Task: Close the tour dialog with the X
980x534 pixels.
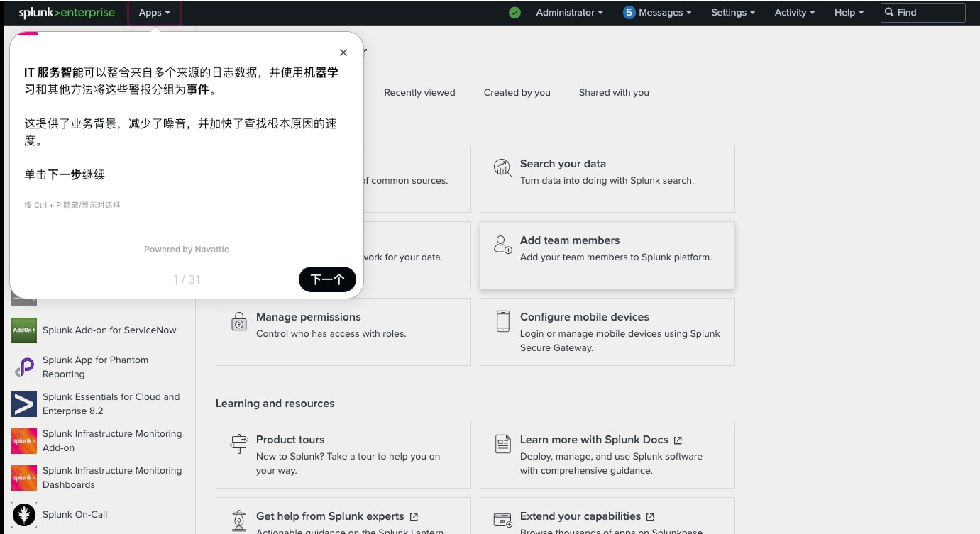Action: [x=343, y=52]
